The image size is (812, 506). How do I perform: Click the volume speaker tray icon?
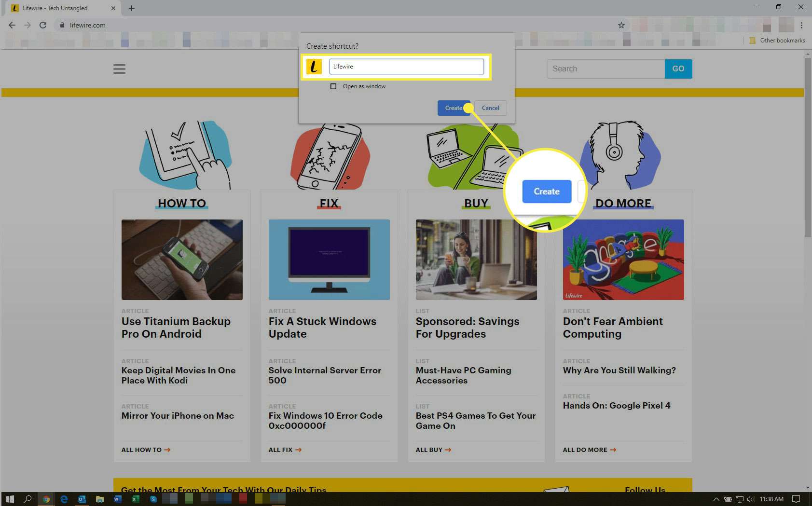[750, 499]
